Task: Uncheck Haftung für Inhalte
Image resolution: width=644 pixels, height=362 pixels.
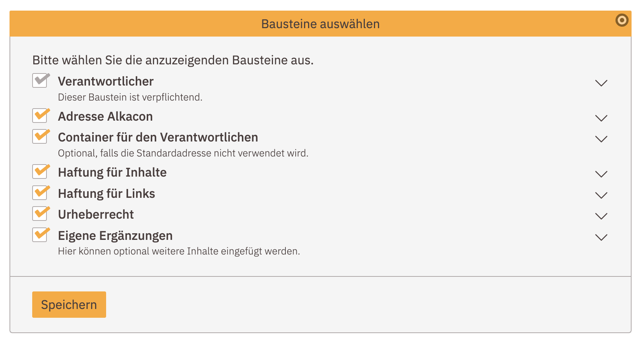Action: tap(40, 171)
